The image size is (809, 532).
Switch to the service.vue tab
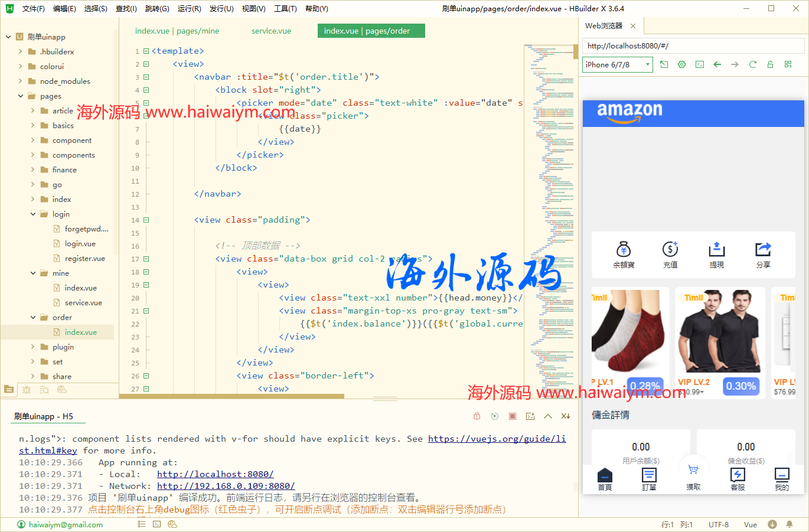pyautogui.click(x=270, y=30)
